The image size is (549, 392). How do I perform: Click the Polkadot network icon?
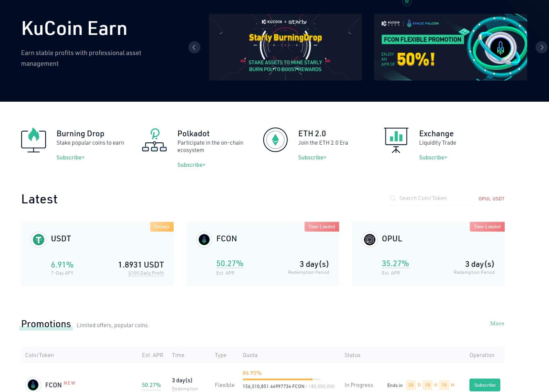click(x=154, y=140)
